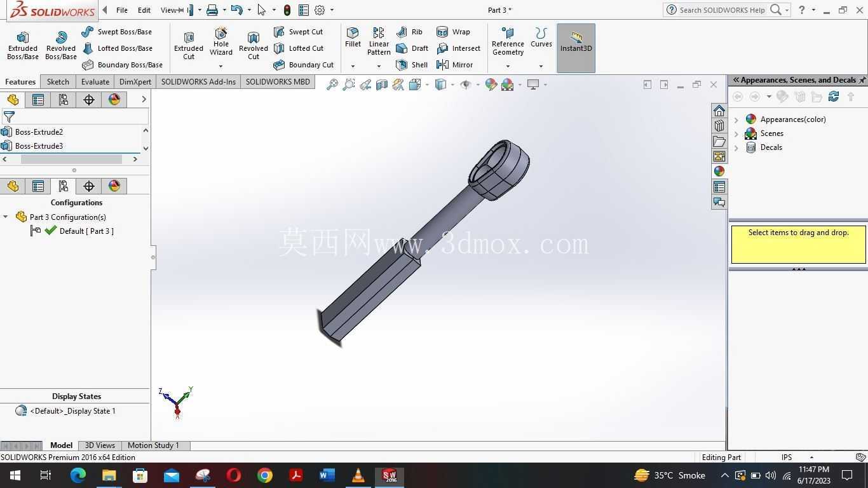Screen dimensions: 868x488
Task: Click Edit Appearance in view toolbar
Action: (x=491, y=85)
